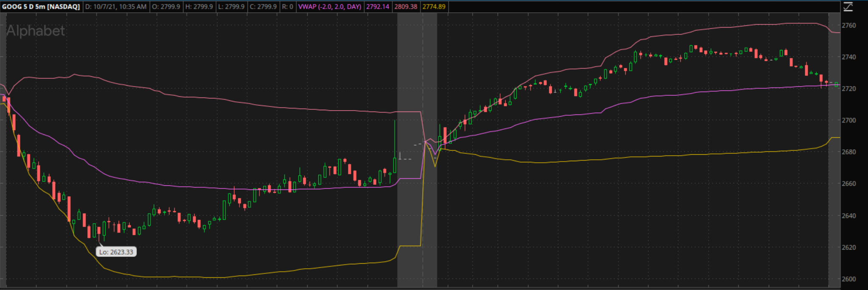
Task: Click the Lo: 2623.33 price bubble
Action: pyautogui.click(x=116, y=252)
